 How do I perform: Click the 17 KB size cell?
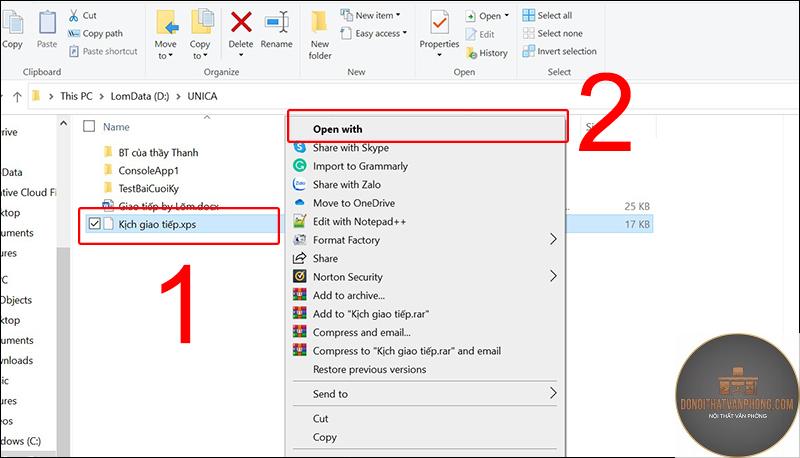(x=637, y=224)
